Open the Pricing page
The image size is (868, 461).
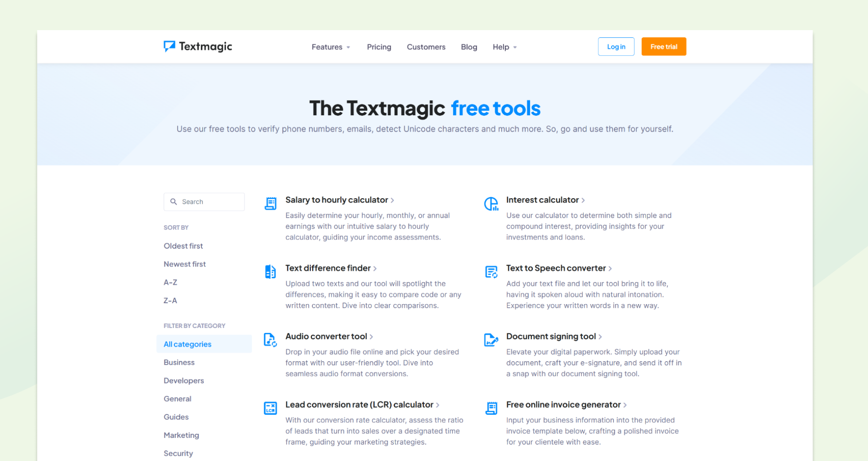click(x=379, y=47)
